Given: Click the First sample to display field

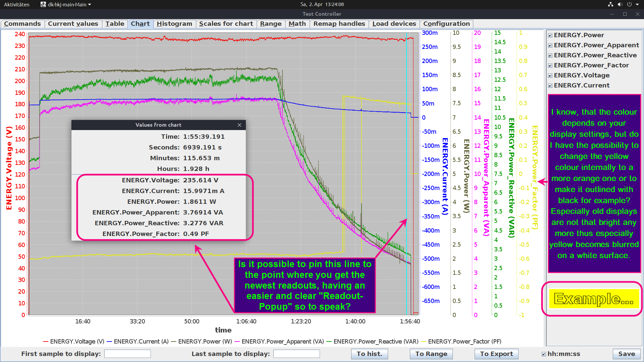Looking at the screenshot, I should point(127,354).
